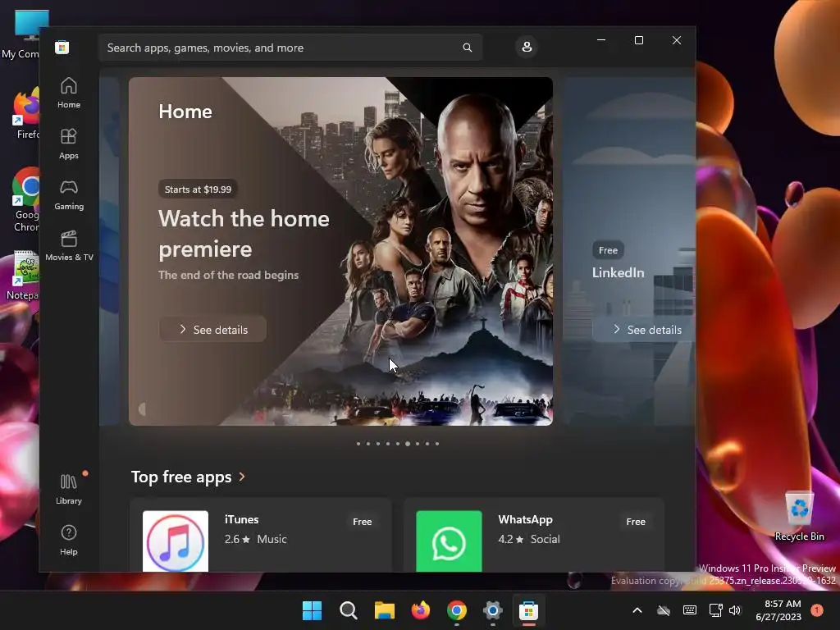Expand Top free apps chevron

(x=242, y=477)
